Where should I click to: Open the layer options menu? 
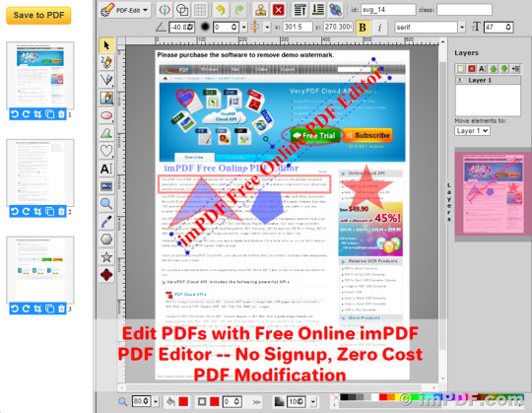[x=515, y=69]
